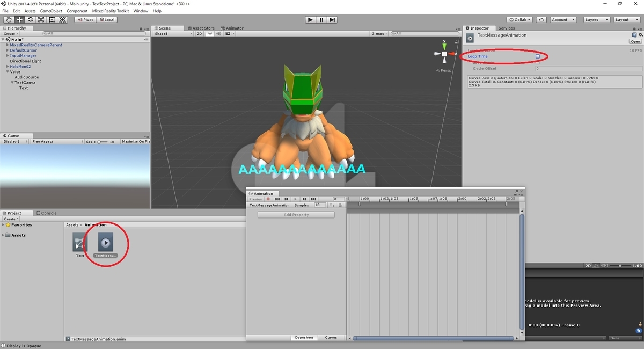
Task: Switch to Curves view in Animation window
Action: pos(331,338)
